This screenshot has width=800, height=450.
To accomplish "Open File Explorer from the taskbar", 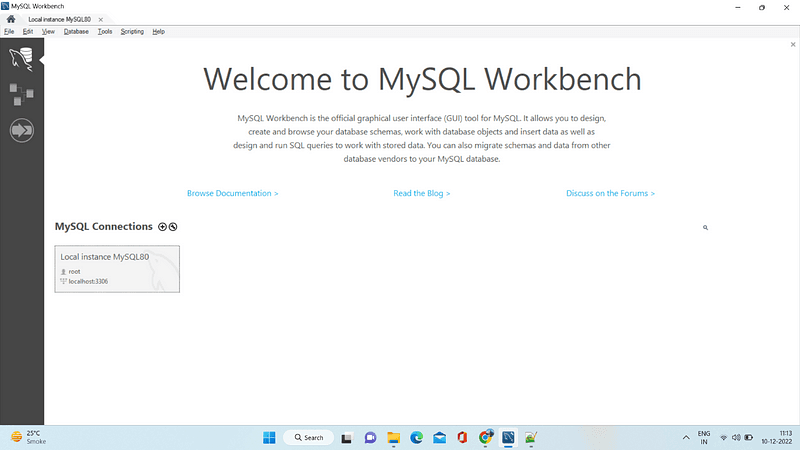I will click(x=393, y=438).
